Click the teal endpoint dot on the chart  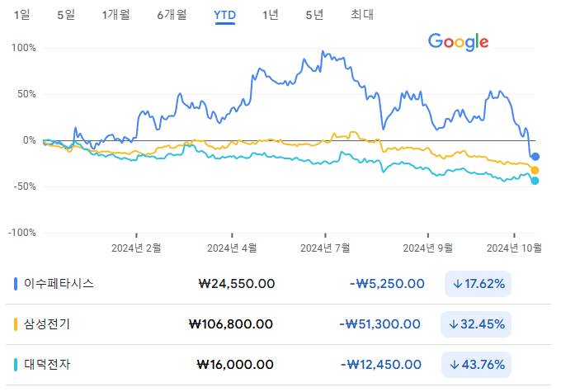535,181
